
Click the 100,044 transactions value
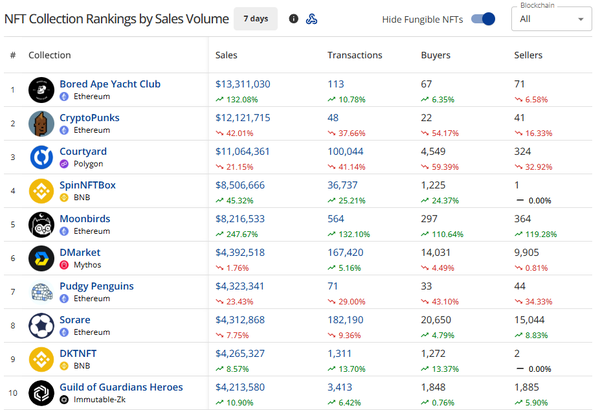pyautogui.click(x=345, y=151)
